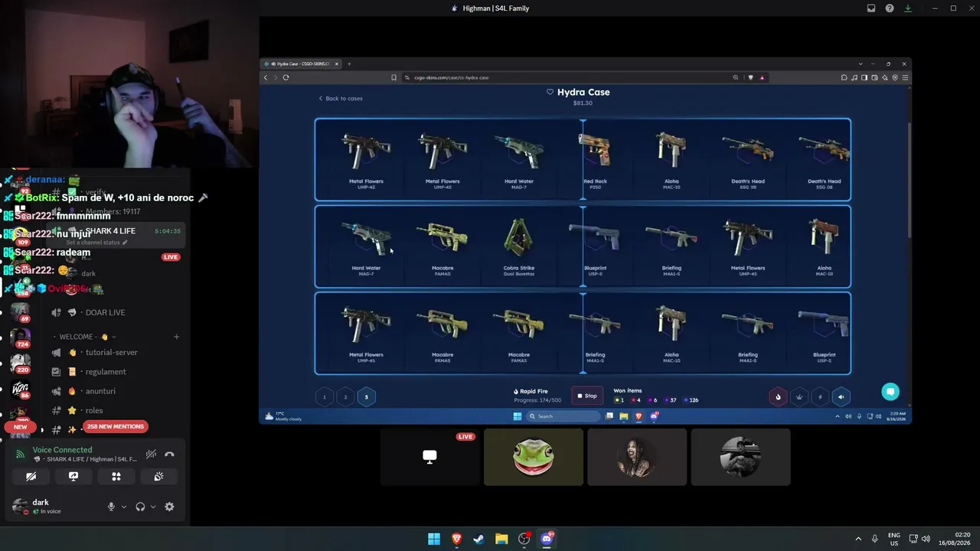View the frog avatar participant tile
Image resolution: width=980 pixels, height=551 pixels.
(534, 457)
